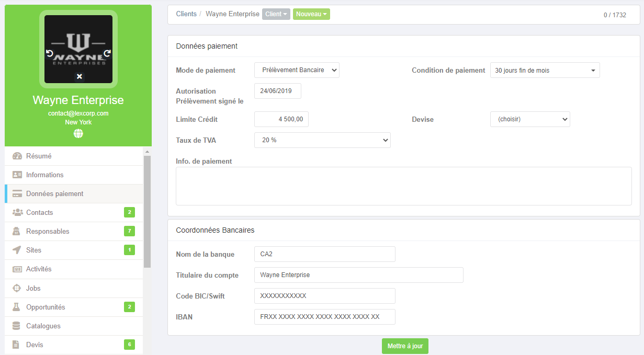Click the 0 / 1732 record counter

[x=615, y=15]
